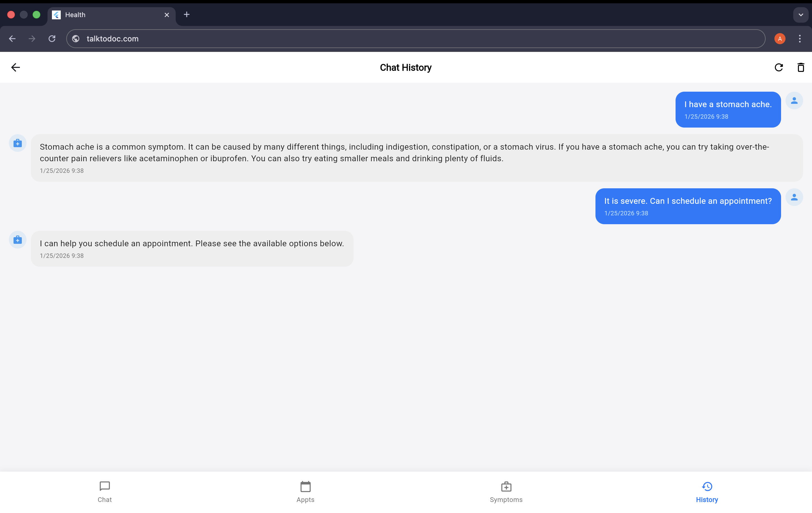Click the refresh chat history icon
Screen dimensions: 812x513
pos(778,67)
